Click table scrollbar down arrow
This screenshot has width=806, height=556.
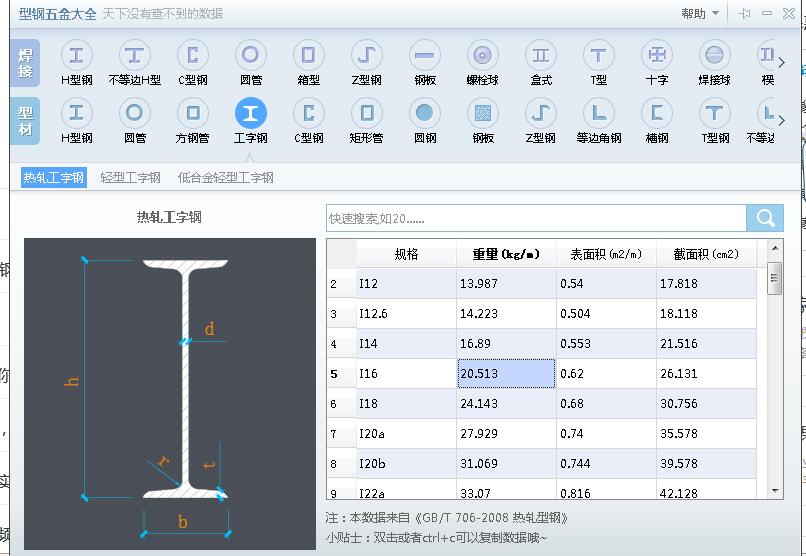point(775,491)
